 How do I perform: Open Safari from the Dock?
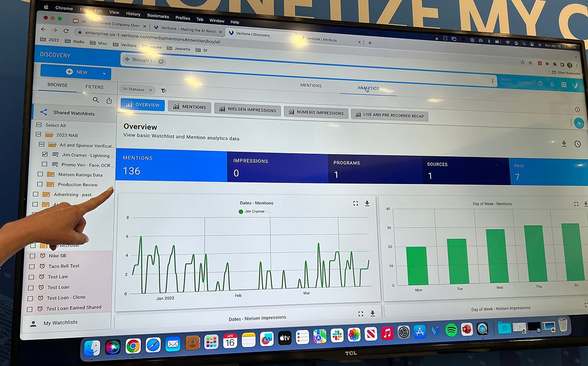click(x=153, y=345)
